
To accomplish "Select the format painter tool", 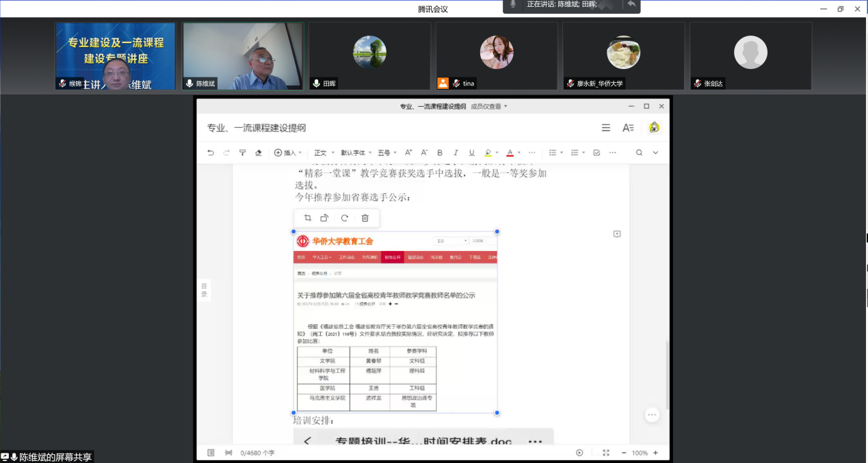I will coord(242,153).
